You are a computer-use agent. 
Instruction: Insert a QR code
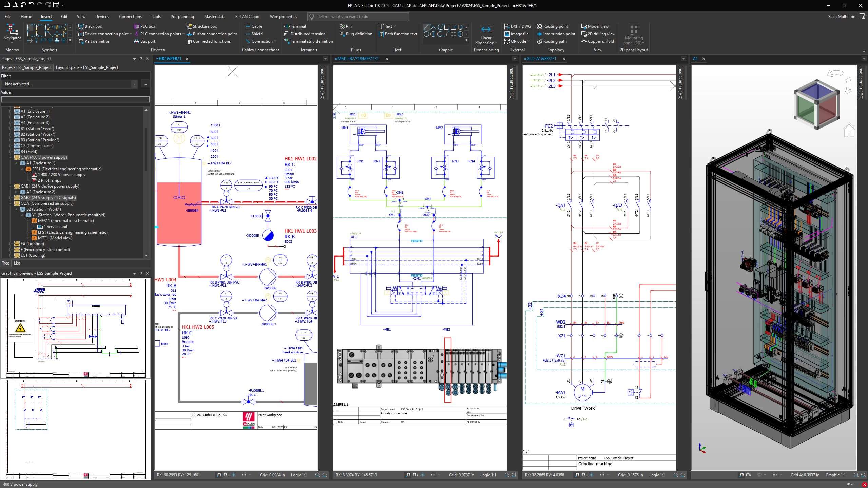tap(515, 41)
